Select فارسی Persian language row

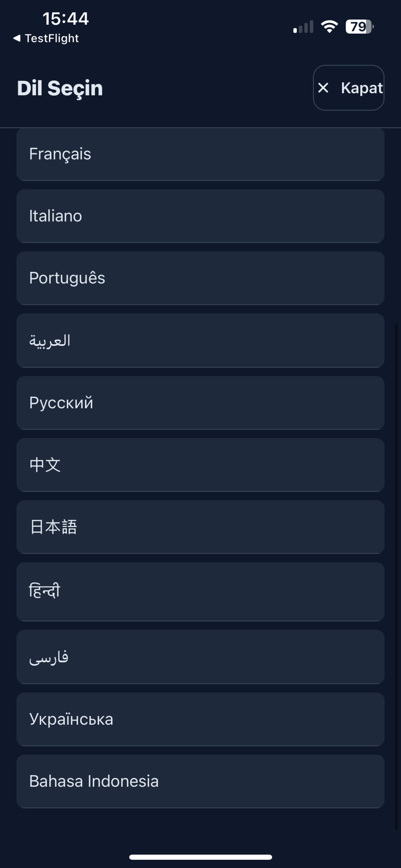(x=200, y=656)
